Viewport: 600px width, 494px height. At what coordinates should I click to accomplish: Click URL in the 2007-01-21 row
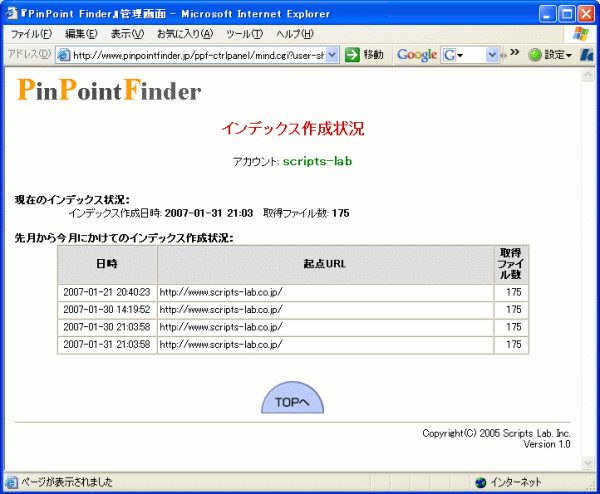click(x=221, y=292)
